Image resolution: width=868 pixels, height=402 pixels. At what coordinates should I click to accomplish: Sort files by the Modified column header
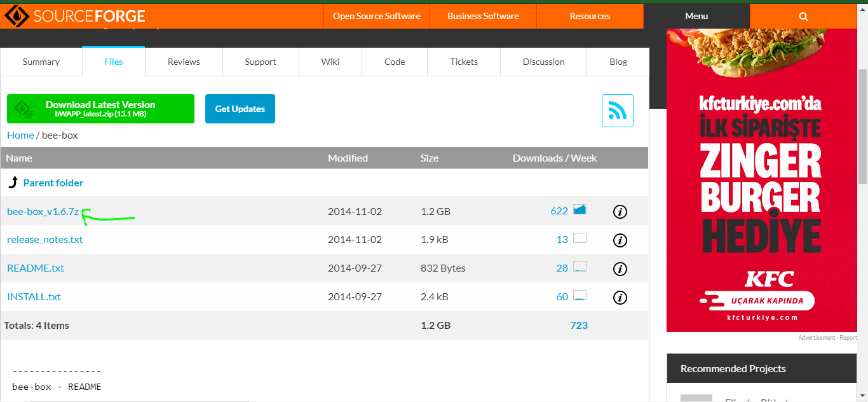348,158
